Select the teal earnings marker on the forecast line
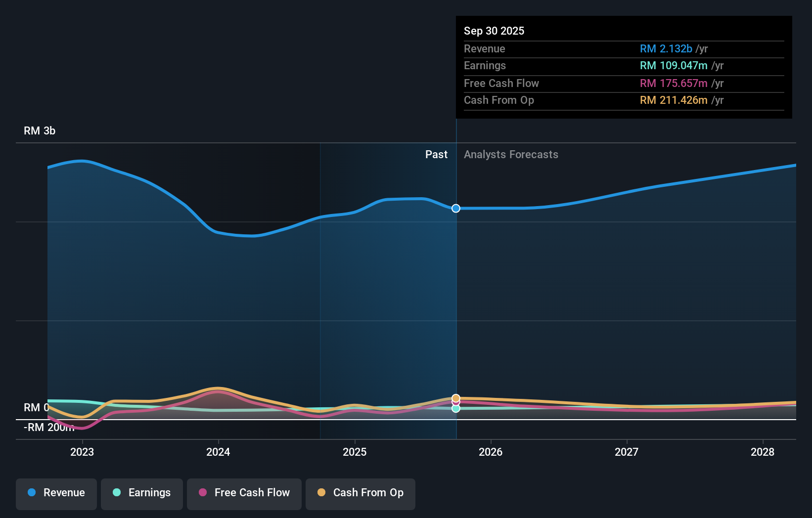This screenshot has height=518, width=812. click(x=455, y=408)
